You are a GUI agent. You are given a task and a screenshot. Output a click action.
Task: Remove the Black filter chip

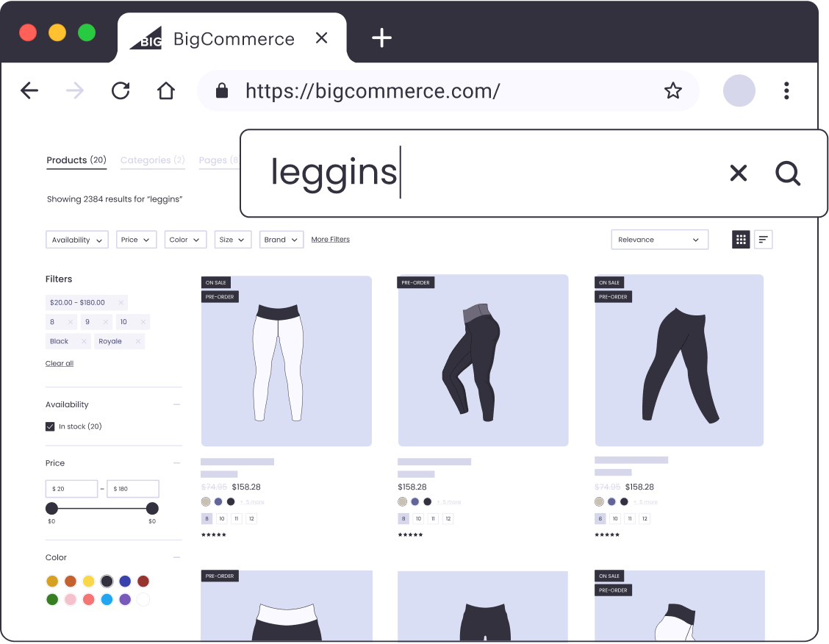pyautogui.click(x=84, y=342)
